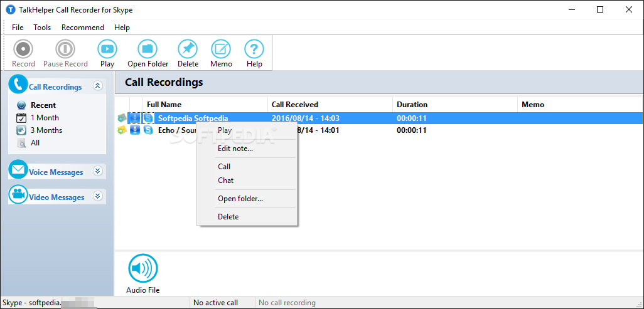Select the Recent filter in sidebar
Screen dimensions: 644x309
[43, 105]
